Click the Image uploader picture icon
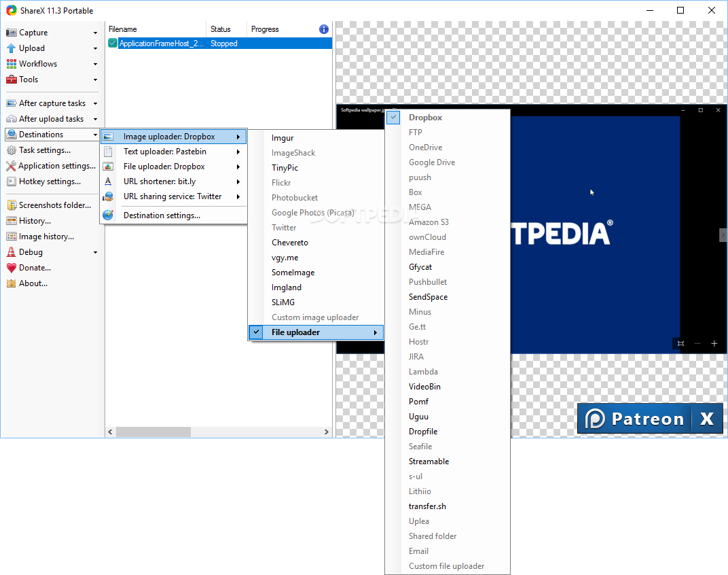 coord(108,137)
